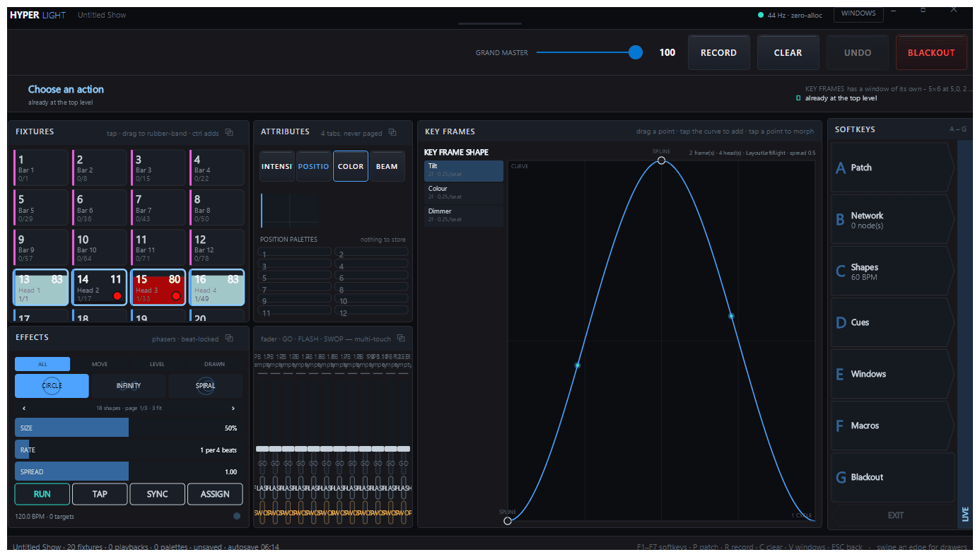Select the Spiral shape effect
This screenshot has height=557, width=980.
click(206, 386)
